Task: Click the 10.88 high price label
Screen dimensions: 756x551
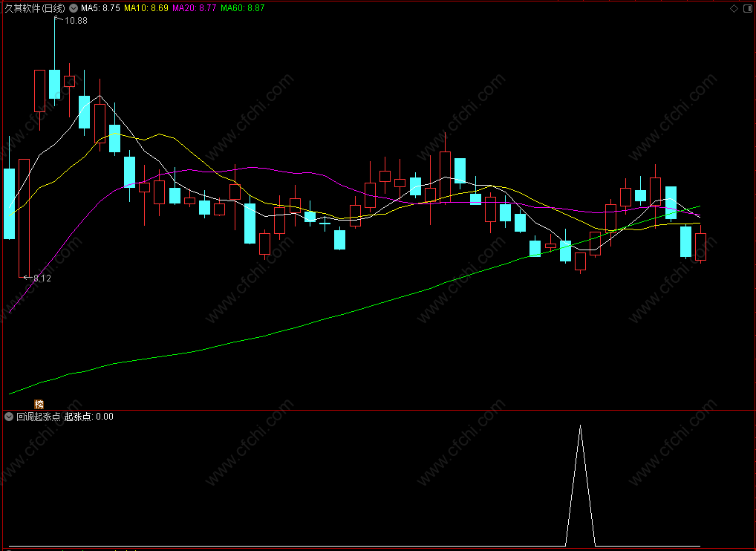Action: [x=76, y=21]
